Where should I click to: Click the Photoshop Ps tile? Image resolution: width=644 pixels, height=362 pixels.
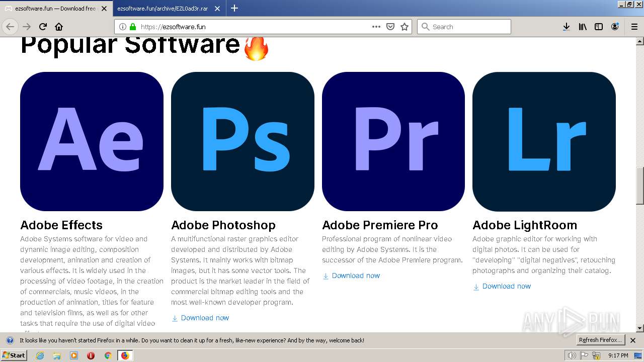(x=243, y=141)
